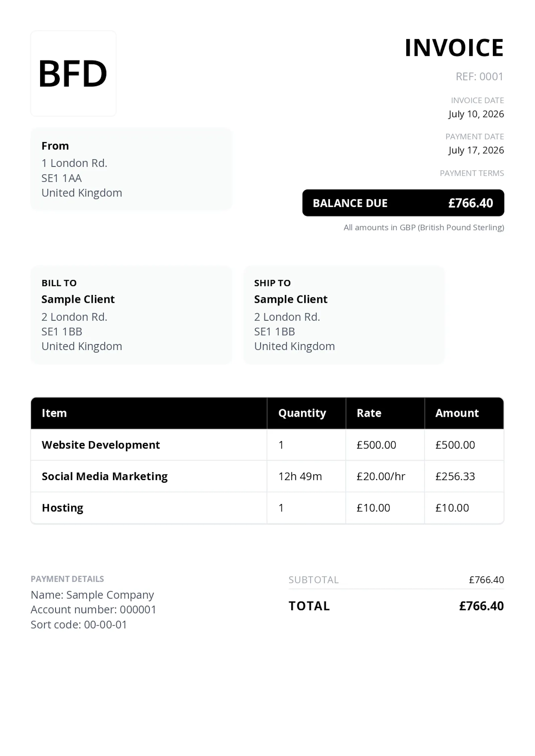Select the SHIP TO Sample Client name
Image resolution: width=535 pixels, height=756 pixels.
coord(291,299)
